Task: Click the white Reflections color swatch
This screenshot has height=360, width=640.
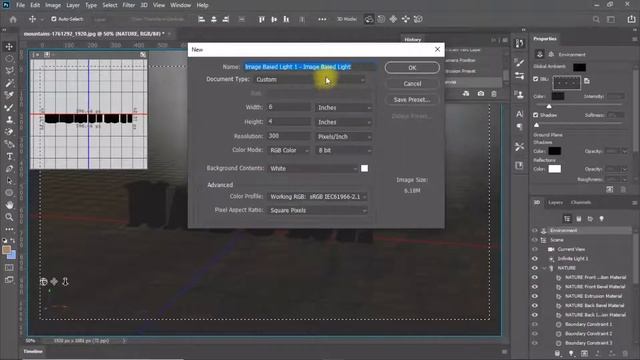Action: 554,169
